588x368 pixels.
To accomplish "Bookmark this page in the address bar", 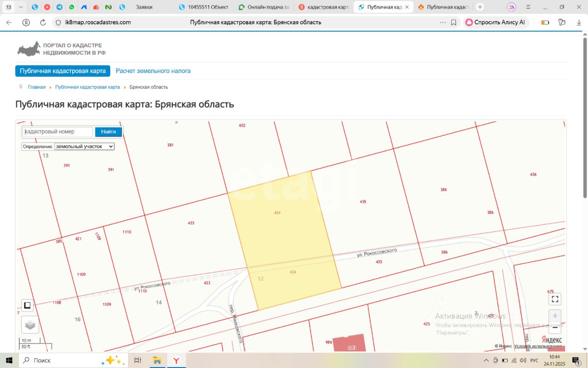I will (453, 22).
